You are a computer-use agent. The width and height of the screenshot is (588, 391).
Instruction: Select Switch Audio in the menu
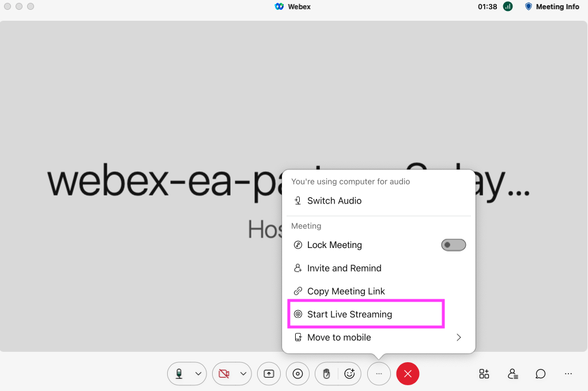coord(379,201)
